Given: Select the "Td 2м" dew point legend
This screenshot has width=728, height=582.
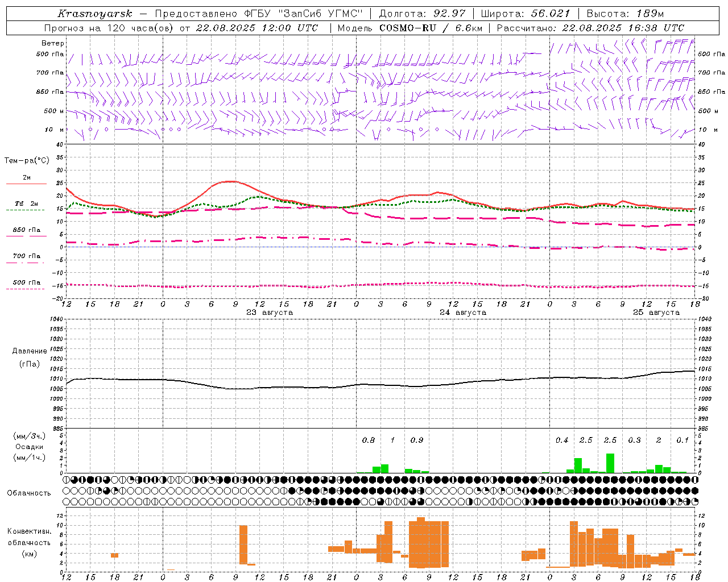Looking at the screenshot, I should coord(27,203).
